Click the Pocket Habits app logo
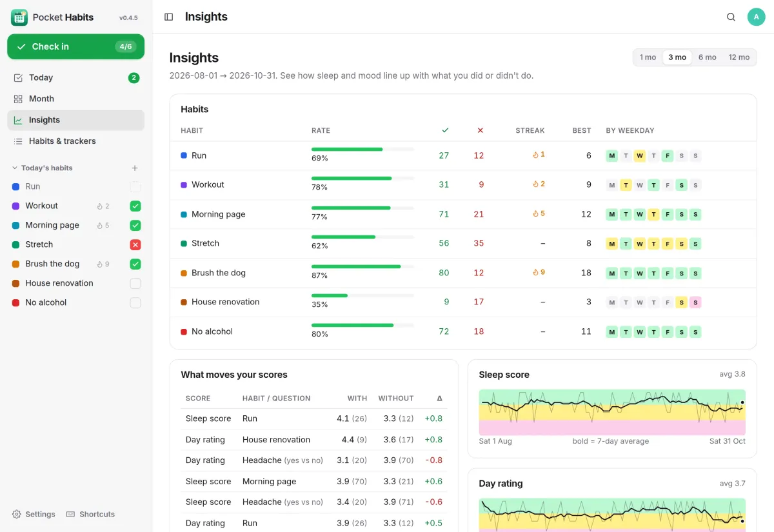This screenshot has width=774, height=532. (19, 17)
